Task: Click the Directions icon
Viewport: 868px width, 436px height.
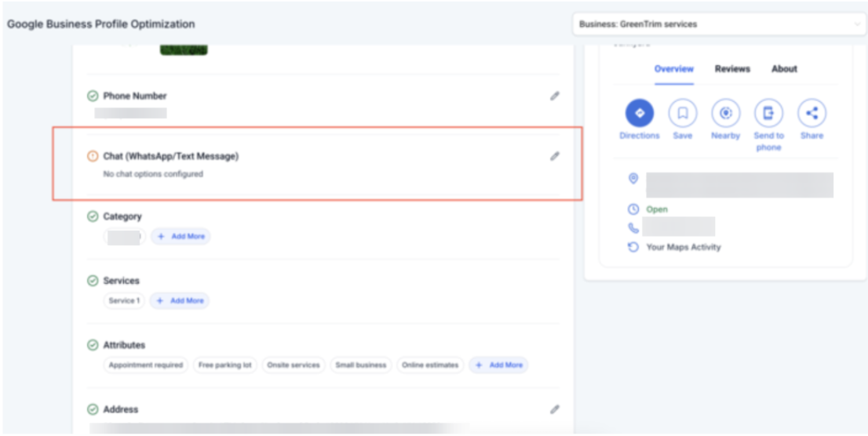Action: [x=640, y=114]
